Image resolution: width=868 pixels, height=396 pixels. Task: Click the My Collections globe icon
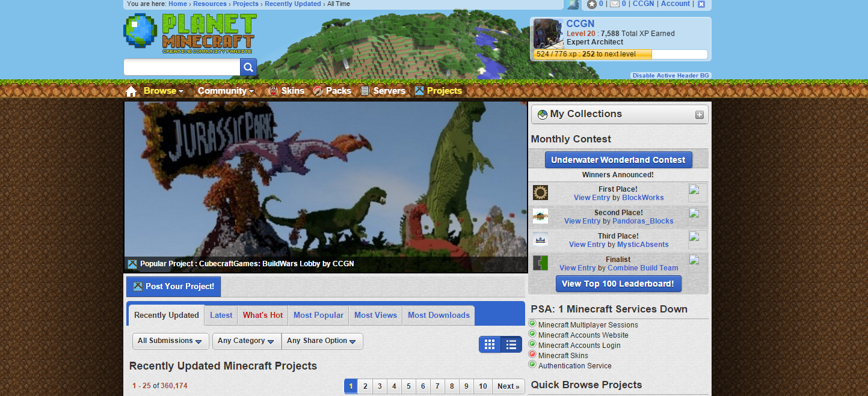[543, 115]
